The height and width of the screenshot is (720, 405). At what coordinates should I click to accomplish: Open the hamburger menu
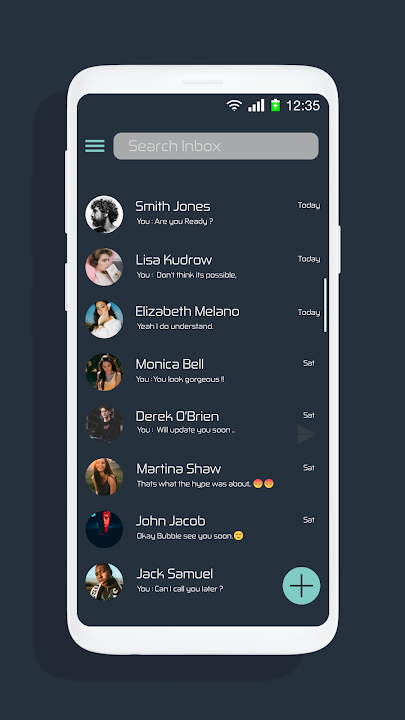[x=95, y=146]
